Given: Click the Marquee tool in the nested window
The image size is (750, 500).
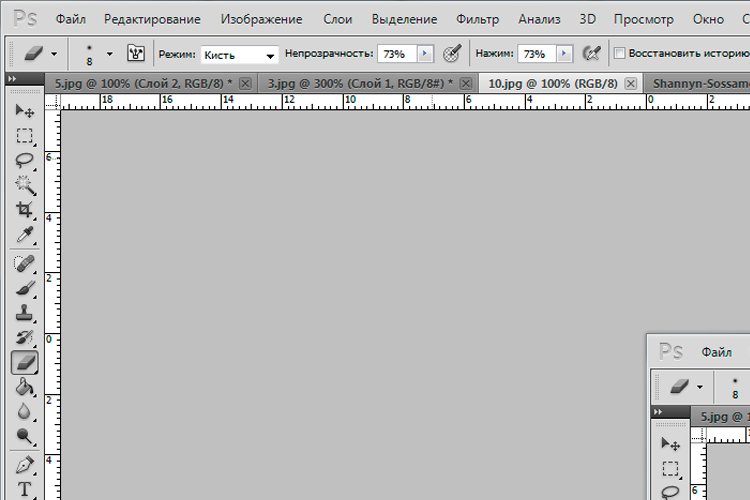Looking at the screenshot, I should (670, 469).
